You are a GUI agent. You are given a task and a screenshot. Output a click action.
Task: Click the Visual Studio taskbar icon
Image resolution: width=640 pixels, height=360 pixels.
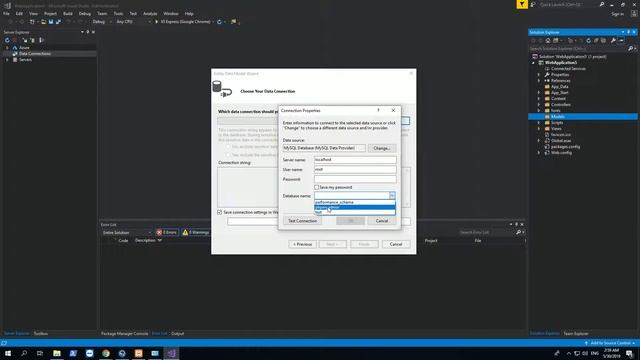(171, 353)
